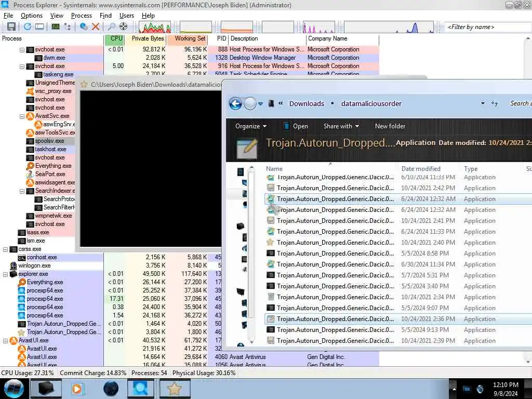Open the Share with dropdown

pyautogui.click(x=341, y=126)
